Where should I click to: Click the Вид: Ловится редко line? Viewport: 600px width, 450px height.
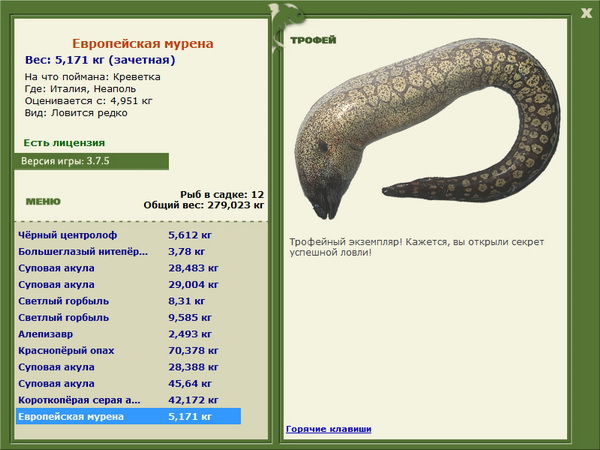76,113
